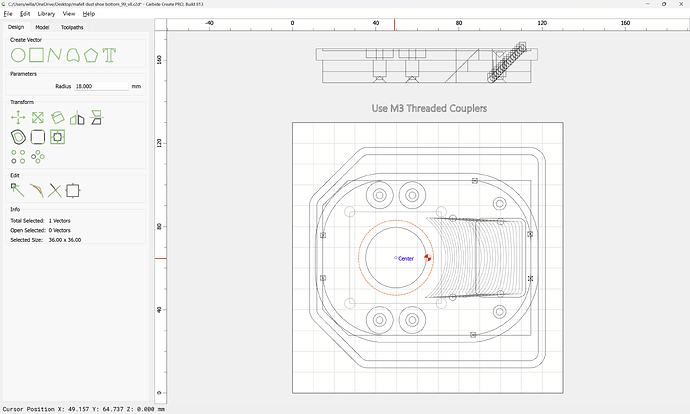Maximize the Carbide Create window
The height and width of the screenshot is (414, 690).
664,4
